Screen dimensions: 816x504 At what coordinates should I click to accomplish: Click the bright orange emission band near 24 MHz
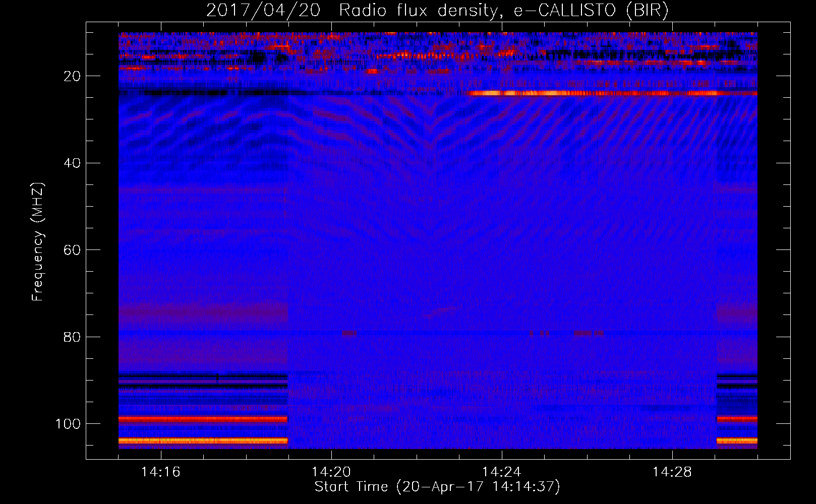click(612, 93)
